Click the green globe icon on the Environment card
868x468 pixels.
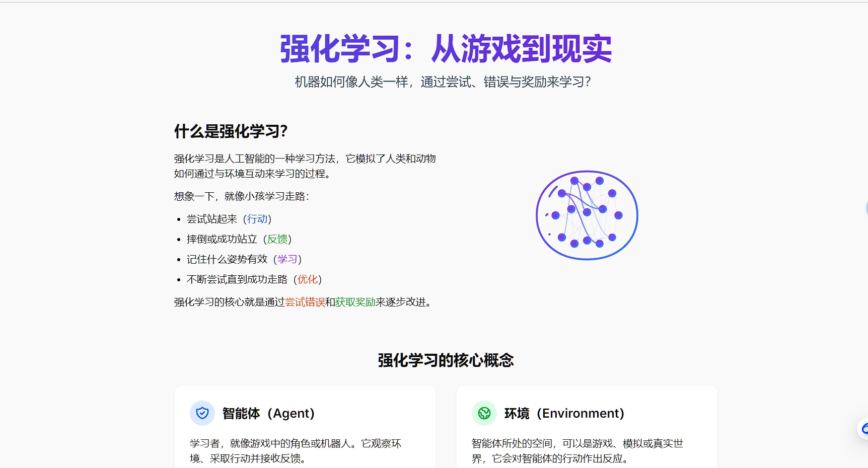pos(485,413)
